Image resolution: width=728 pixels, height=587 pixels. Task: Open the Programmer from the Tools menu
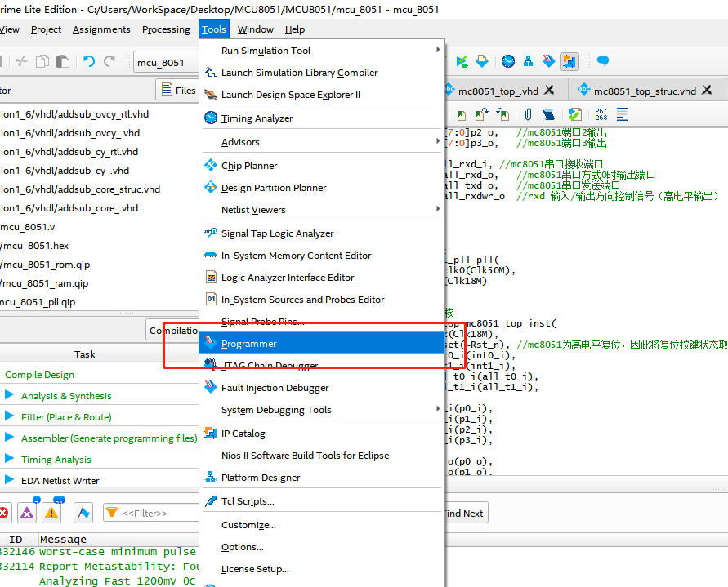(x=249, y=344)
